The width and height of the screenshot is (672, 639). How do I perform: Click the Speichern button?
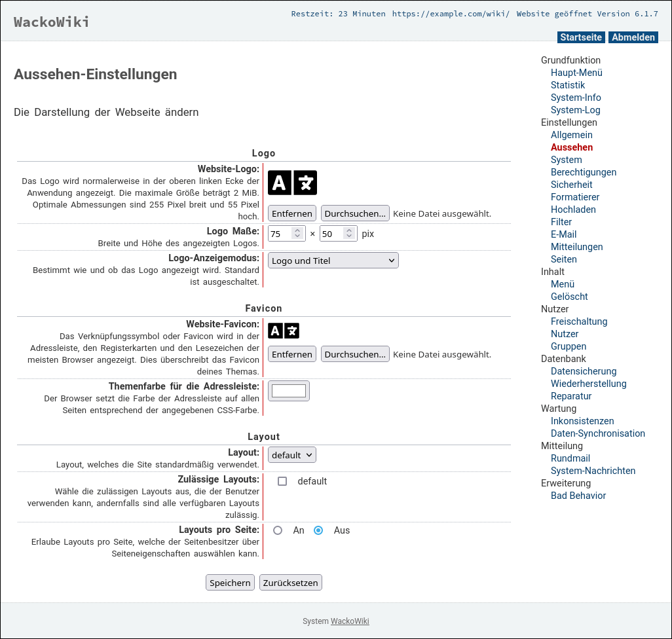click(230, 583)
